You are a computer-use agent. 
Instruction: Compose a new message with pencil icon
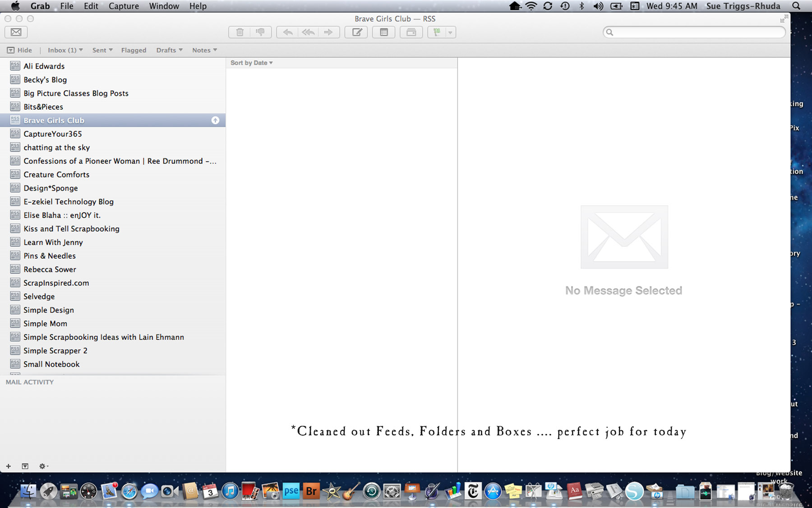pyautogui.click(x=356, y=32)
